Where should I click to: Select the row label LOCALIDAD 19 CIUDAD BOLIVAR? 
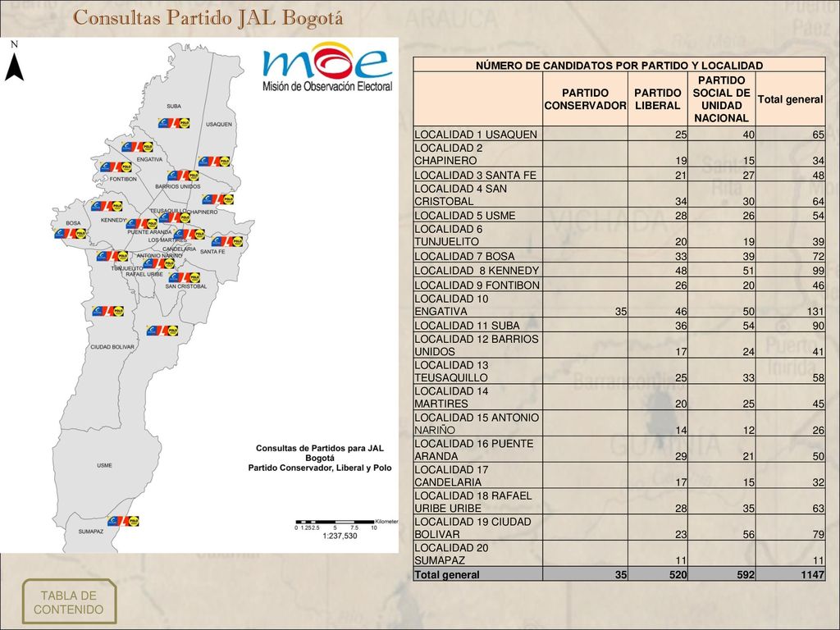coord(472,528)
